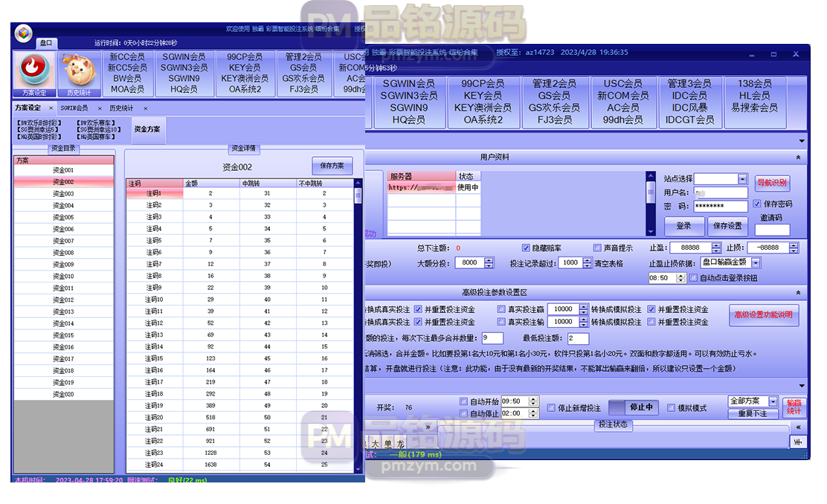Open the 【BW欢乐时时彩】 scheme tab

(39, 123)
